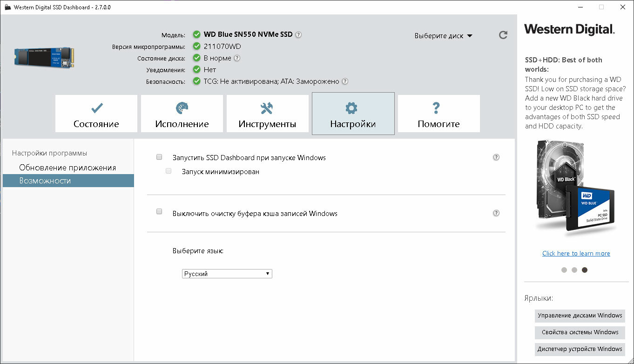Open the Исполнение performance gauge tab
Image resolution: width=634 pixels, height=364 pixels.
[182, 113]
